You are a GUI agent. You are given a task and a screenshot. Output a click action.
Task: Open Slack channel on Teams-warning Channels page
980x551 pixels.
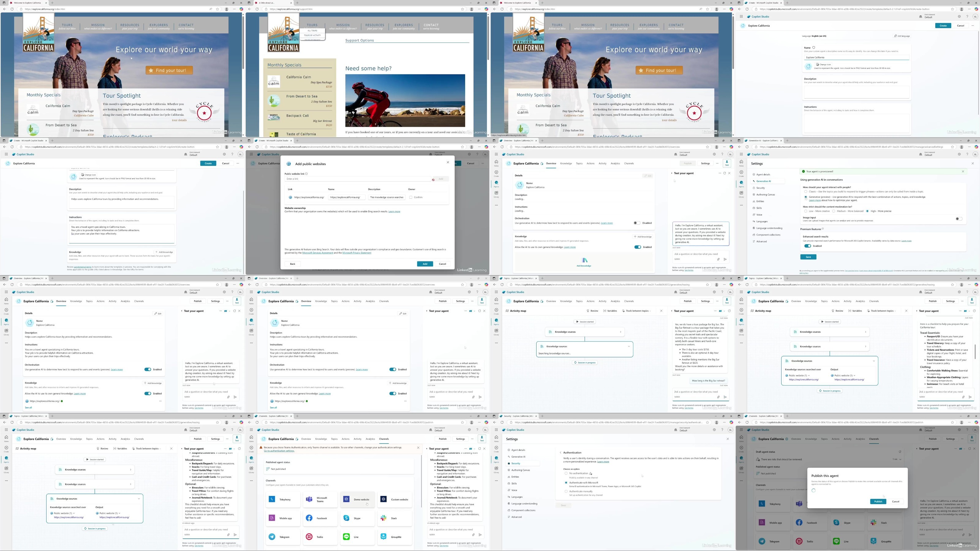394,518
